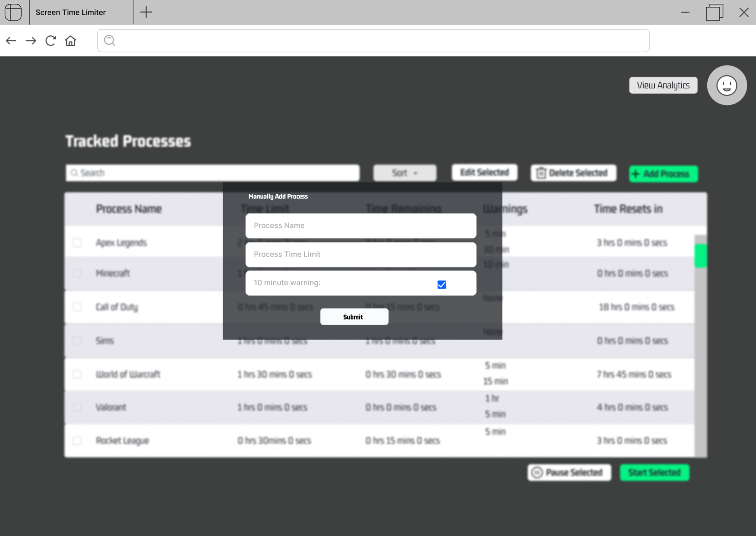Screen dimensions: 756x536
Task: Click the Time Resets in column header
Action: coord(628,209)
